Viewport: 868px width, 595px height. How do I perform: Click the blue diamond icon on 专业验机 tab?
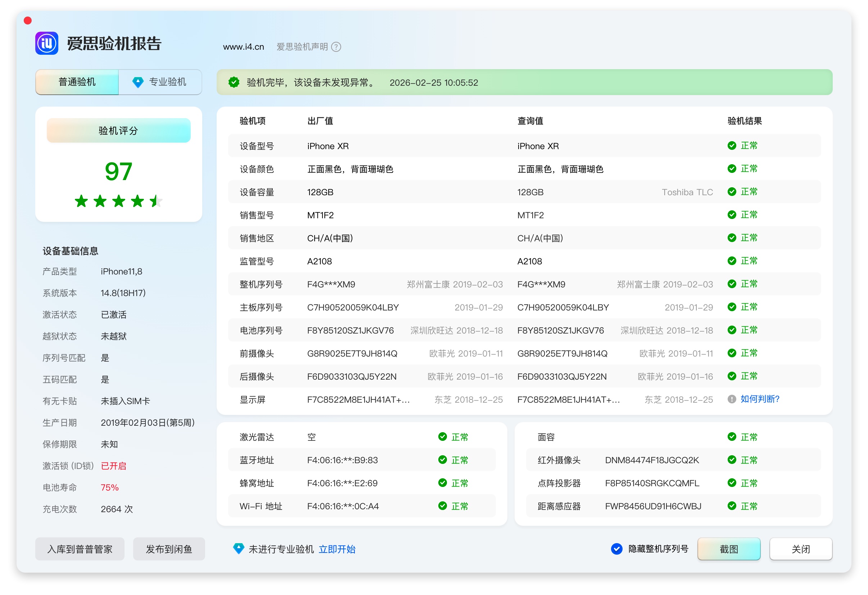[x=138, y=82]
